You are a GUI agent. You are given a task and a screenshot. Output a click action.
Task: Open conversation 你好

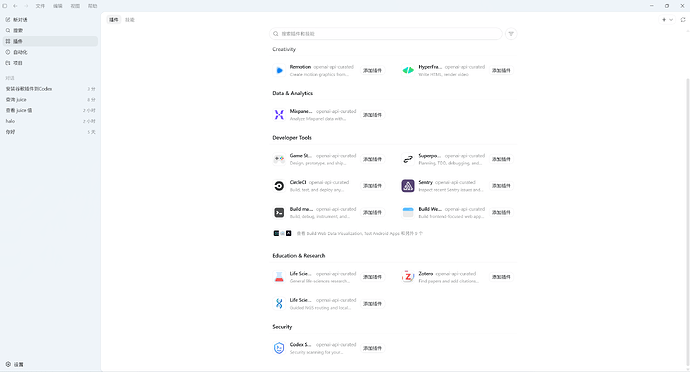click(50, 132)
